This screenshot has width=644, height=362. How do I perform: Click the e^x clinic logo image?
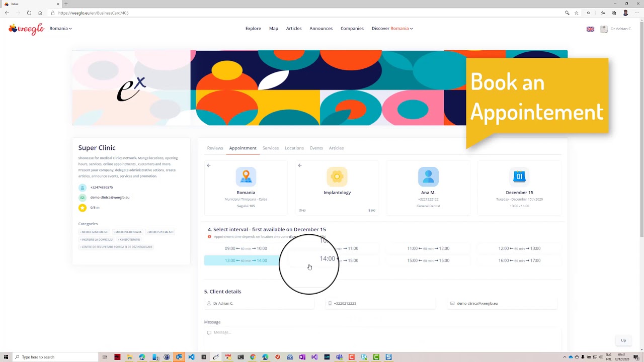tap(131, 88)
